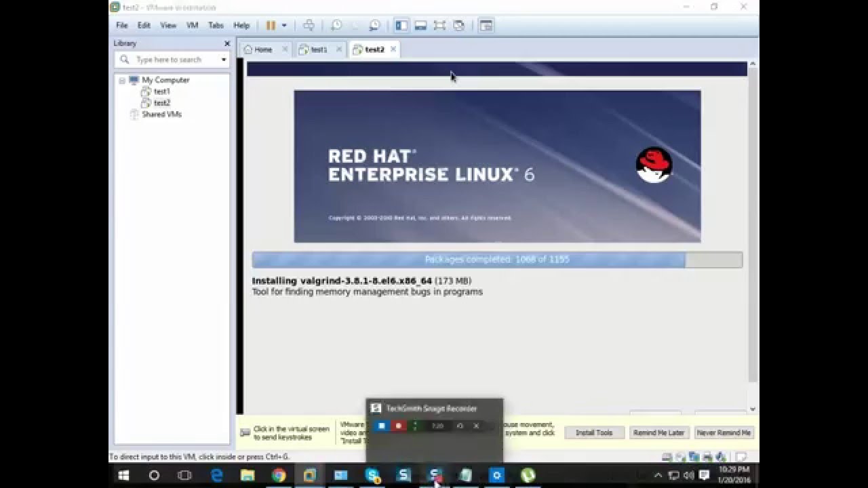Open Skype from the taskbar
868x488 pixels.
coord(372,475)
